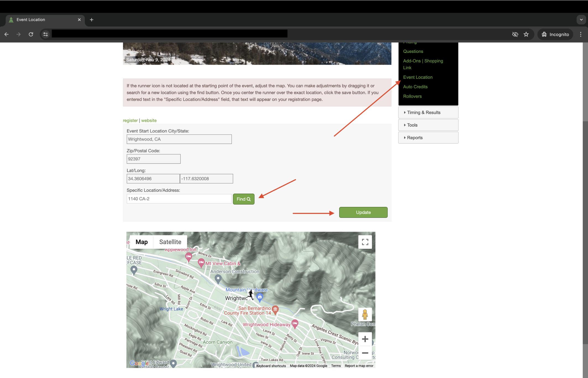Screen dimensions: 588x378
Task: Expand the Tools section
Action: click(428, 125)
